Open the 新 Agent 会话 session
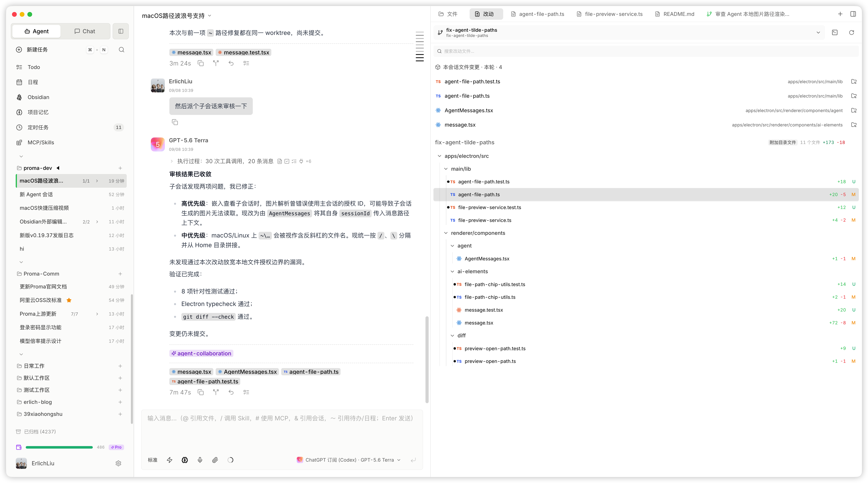Viewport: 868px width, 483px height. pos(71,195)
